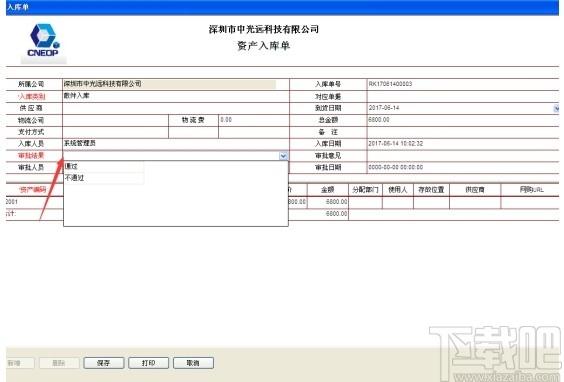Click the 到货日期 value 2017-06-14
The width and height of the screenshot is (564, 382).
(384, 108)
